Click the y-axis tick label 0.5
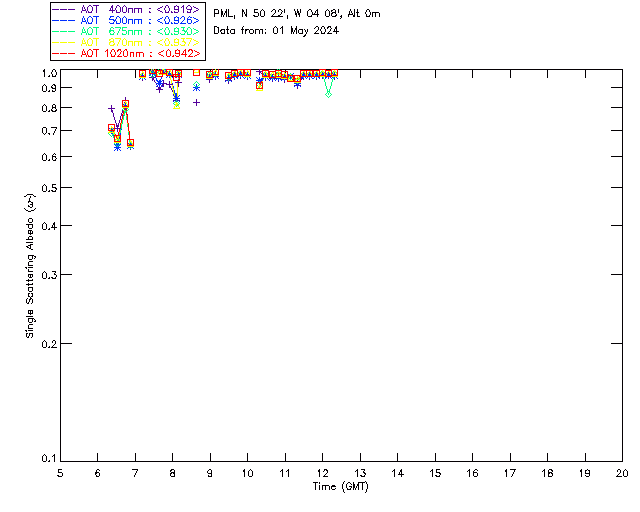640x512 pixels. tap(49, 188)
